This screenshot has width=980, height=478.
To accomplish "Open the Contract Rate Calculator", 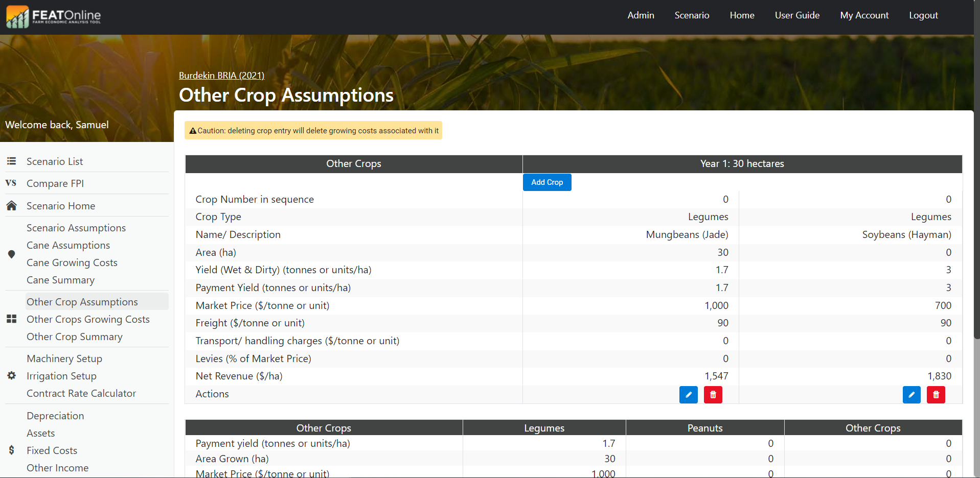I will point(81,393).
